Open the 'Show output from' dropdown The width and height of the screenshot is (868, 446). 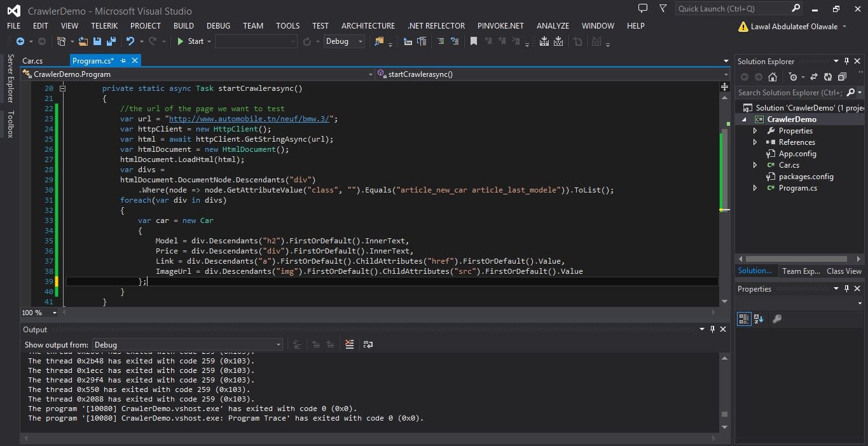(x=187, y=344)
